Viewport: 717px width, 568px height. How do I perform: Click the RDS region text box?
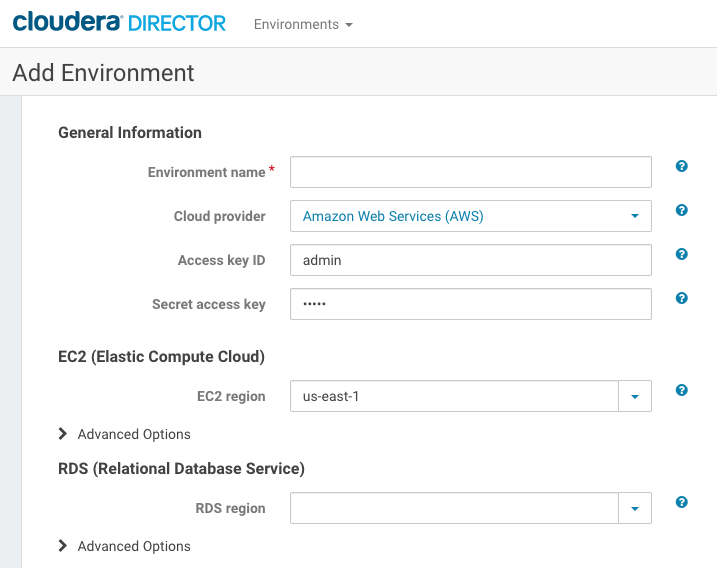click(x=454, y=508)
